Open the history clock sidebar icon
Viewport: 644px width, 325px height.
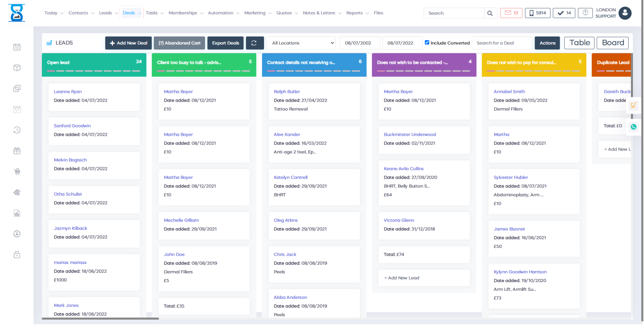point(17,130)
